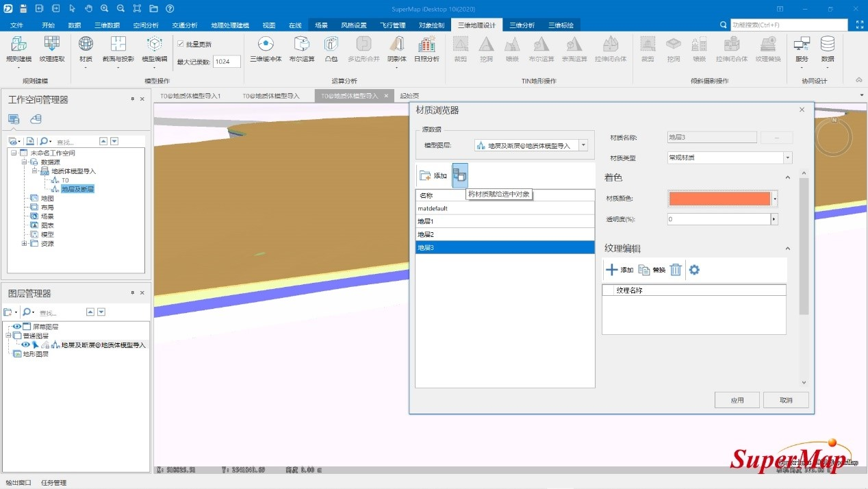
Task: Collapse the 纹理编辑 section
Action: coord(787,249)
